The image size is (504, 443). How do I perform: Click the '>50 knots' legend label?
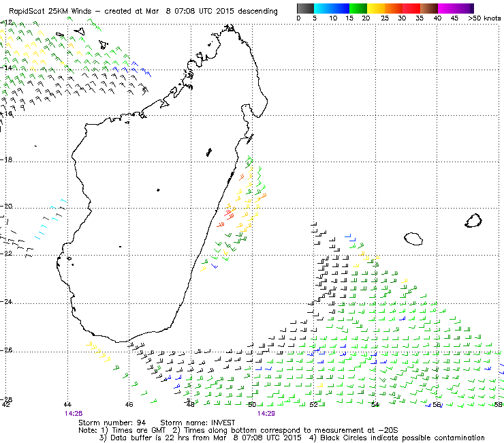[484, 18]
